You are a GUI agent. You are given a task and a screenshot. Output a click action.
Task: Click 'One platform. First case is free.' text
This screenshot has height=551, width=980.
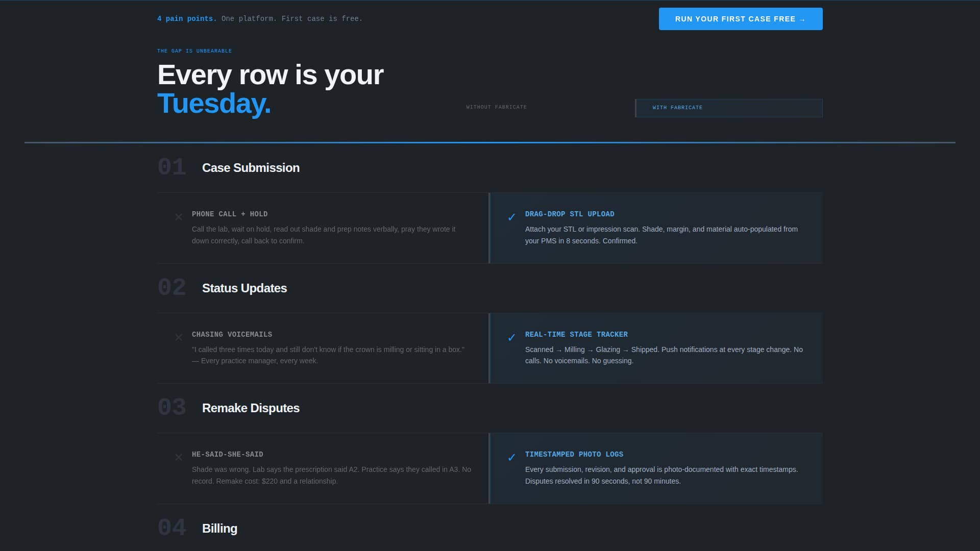click(x=292, y=18)
